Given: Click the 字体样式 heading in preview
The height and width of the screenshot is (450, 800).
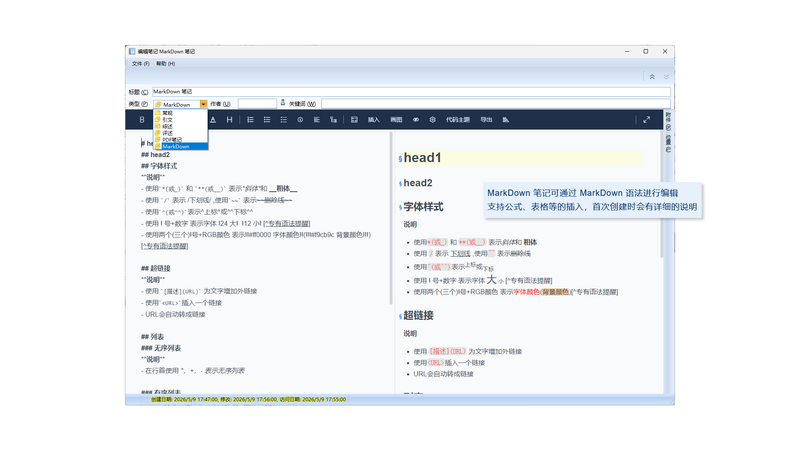Looking at the screenshot, I should [x=423, y=207].
